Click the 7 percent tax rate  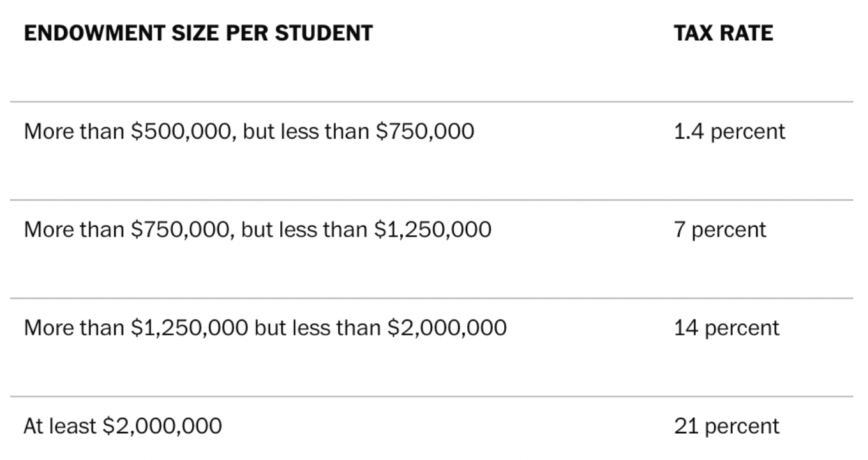[720, 229]
